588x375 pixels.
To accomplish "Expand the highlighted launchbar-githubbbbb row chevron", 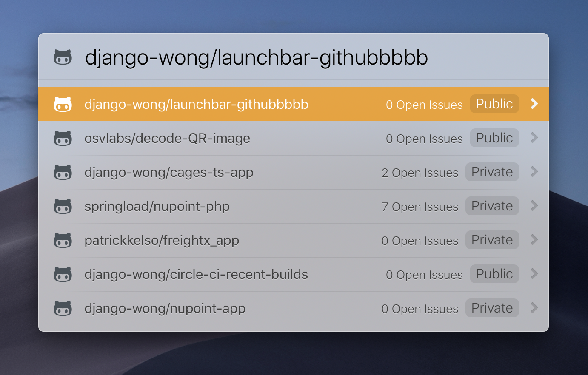I will tap(534, 104).
